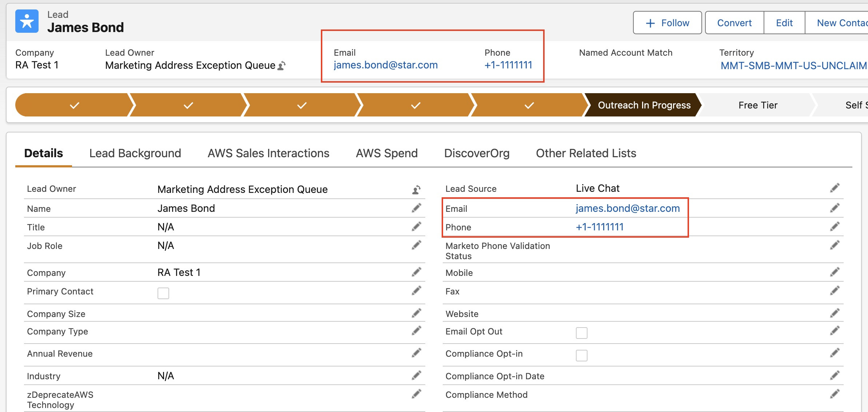
Task: Select the first completed path stage
Action: tap(75, 105)
